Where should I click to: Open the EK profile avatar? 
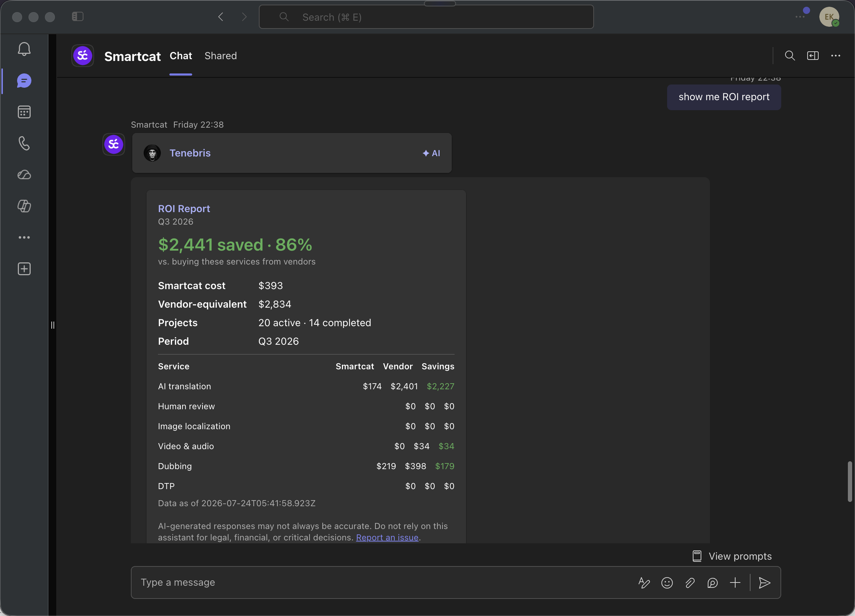tap(829, 17)
